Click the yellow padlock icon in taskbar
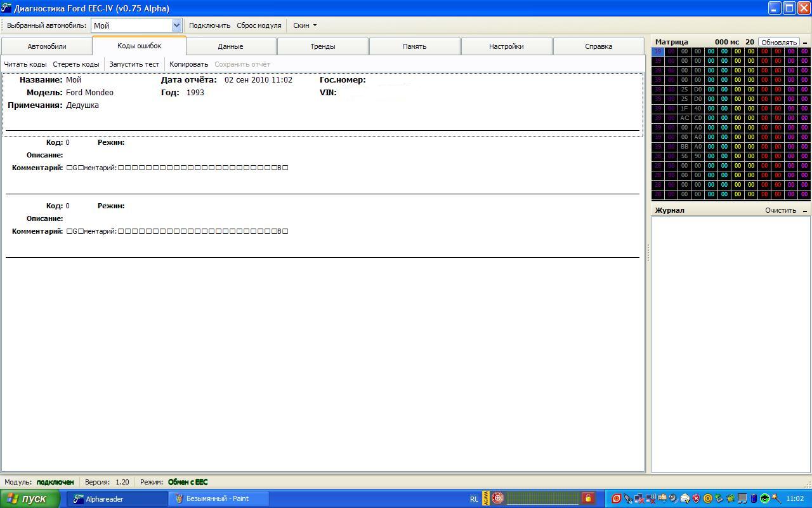The height and width of the screenshot is (508, 812). [588, 498]
